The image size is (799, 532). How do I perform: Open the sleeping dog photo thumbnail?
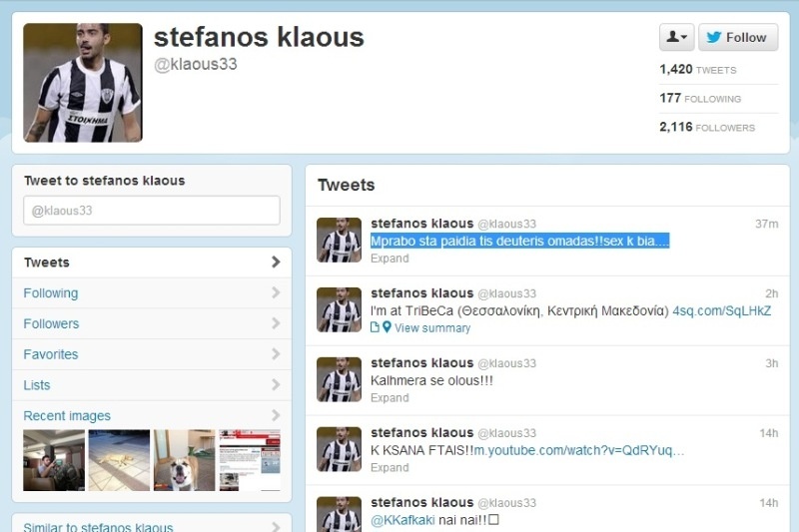(x=119, y=460)
